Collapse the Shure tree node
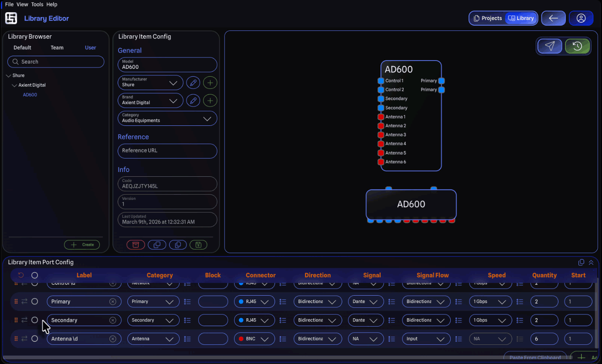Image resolution: width=602 pixels, height=364 pixels. tap(9, 76)
